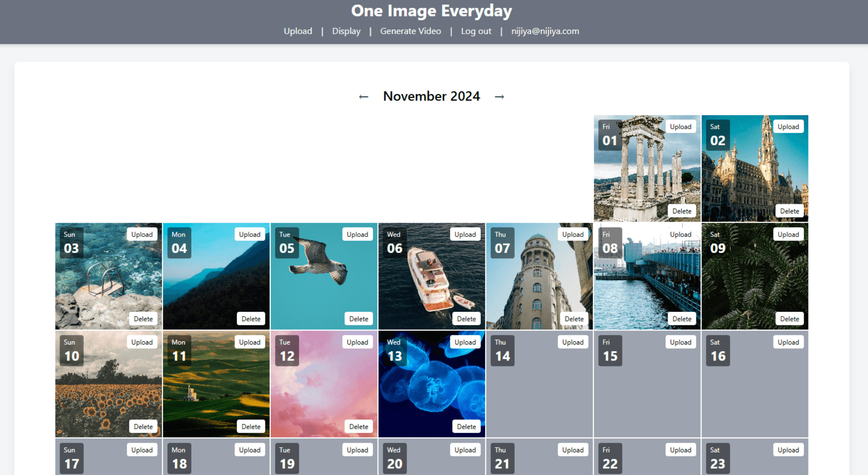Upload an image for Sat 23

click(x=788, y=450)
